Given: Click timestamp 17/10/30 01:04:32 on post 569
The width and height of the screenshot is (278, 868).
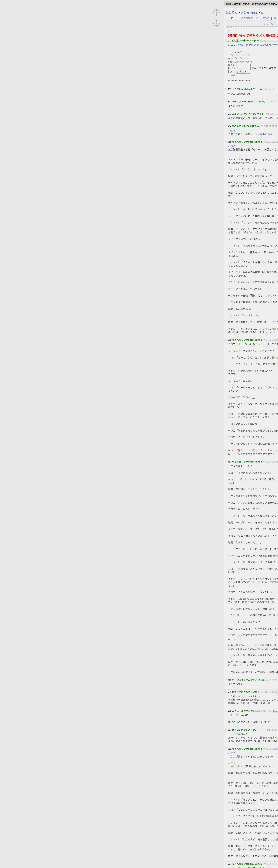Looking at the screenshot, I should (x=267, y=692).
